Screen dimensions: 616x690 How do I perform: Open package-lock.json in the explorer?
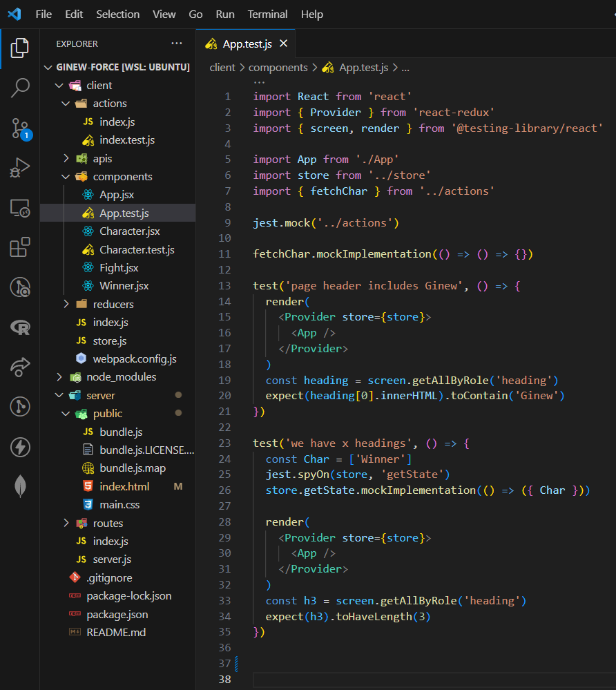click(x=118, y=596)
